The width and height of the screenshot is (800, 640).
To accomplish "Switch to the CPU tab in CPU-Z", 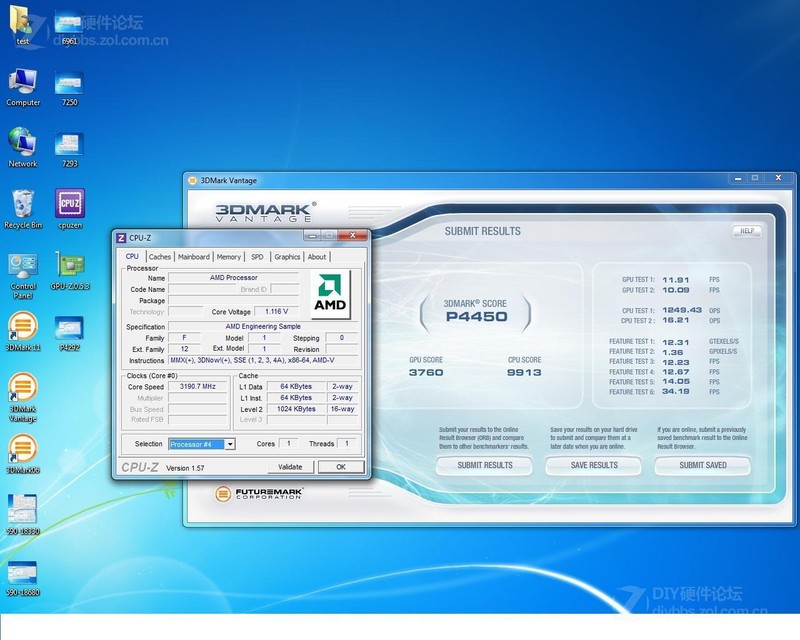I will (132, 256).
